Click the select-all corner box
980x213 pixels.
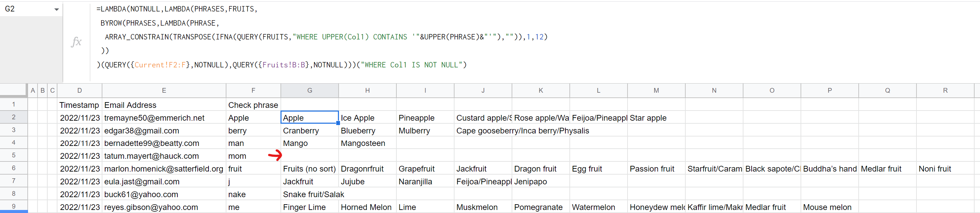pyautogui.click(x=14, y=90)
